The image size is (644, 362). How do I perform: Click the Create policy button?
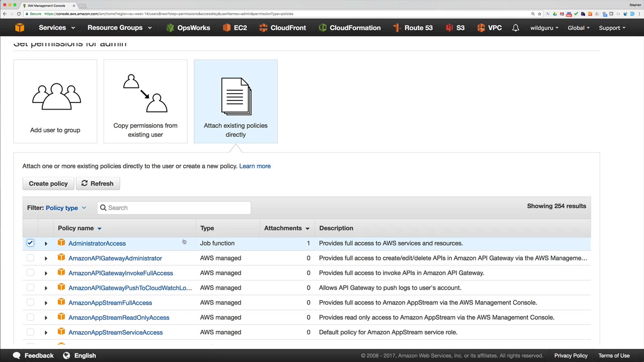[48, 184]
